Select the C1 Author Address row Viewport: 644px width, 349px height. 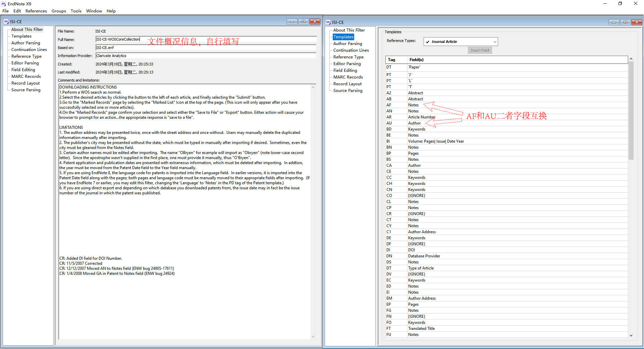point(506,232)
